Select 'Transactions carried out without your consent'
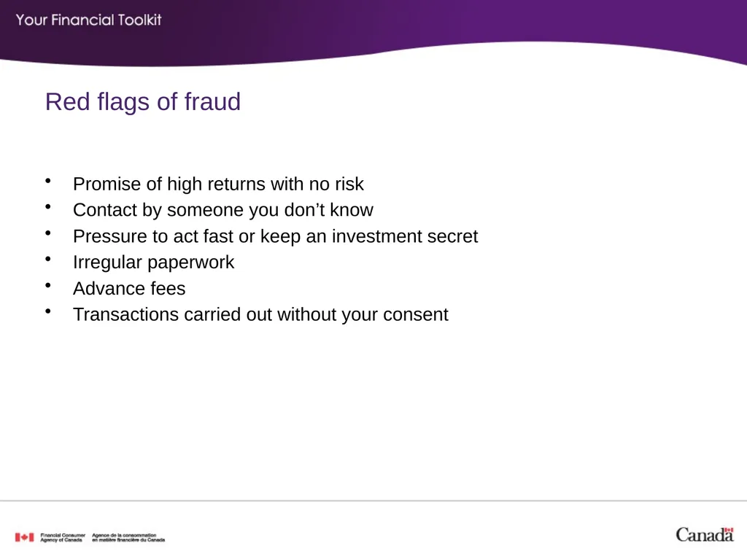 click(x=260, y=315)
